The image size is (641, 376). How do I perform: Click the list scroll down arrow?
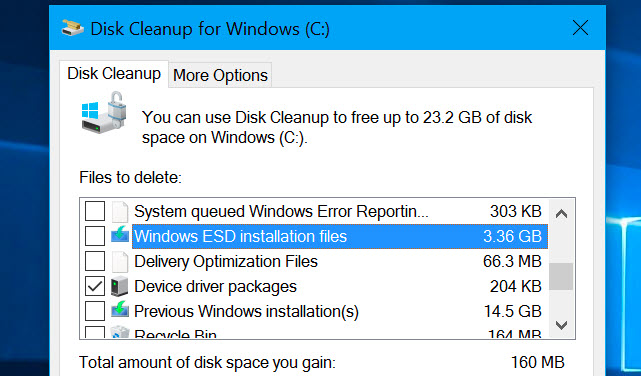(561, 325)
